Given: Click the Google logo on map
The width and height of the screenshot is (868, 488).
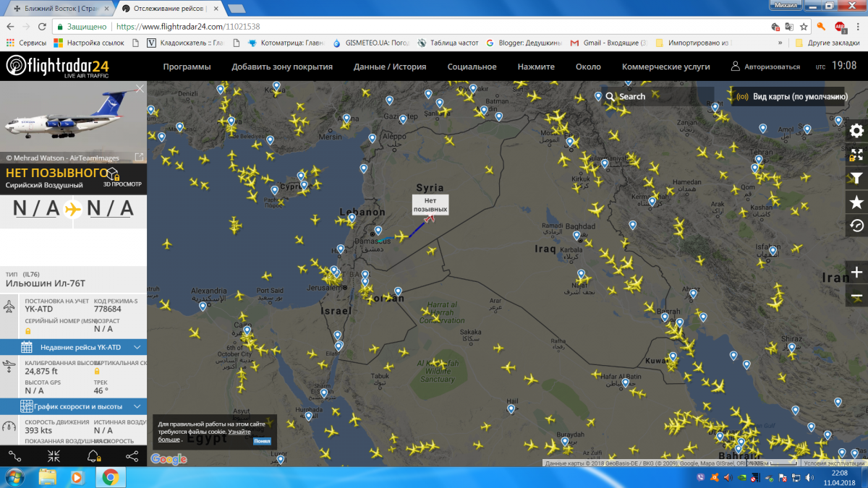Looking at the screenshot, I should click(169, 459).
